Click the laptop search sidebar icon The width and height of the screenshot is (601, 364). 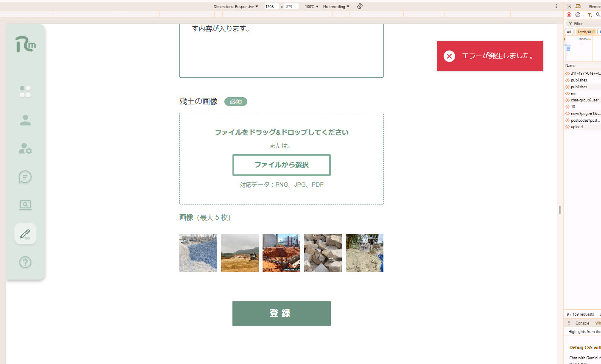[x=25, y=205]
